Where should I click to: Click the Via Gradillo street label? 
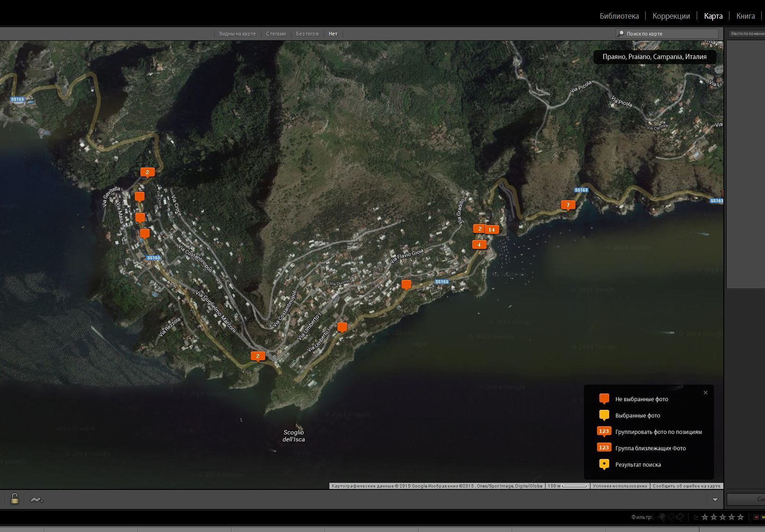coord(461,211)
